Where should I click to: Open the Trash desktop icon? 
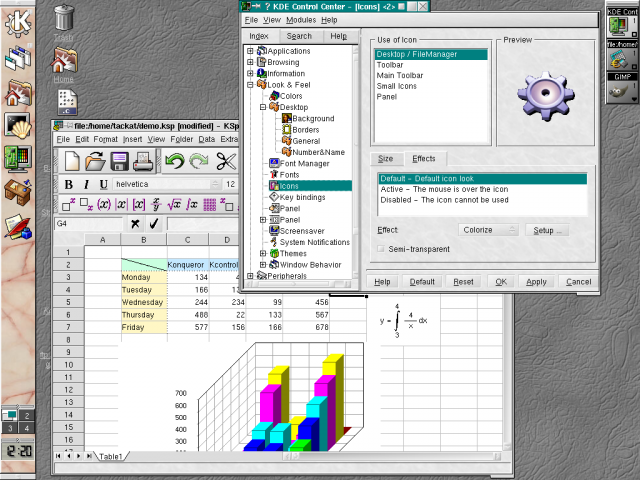(63, 20)
